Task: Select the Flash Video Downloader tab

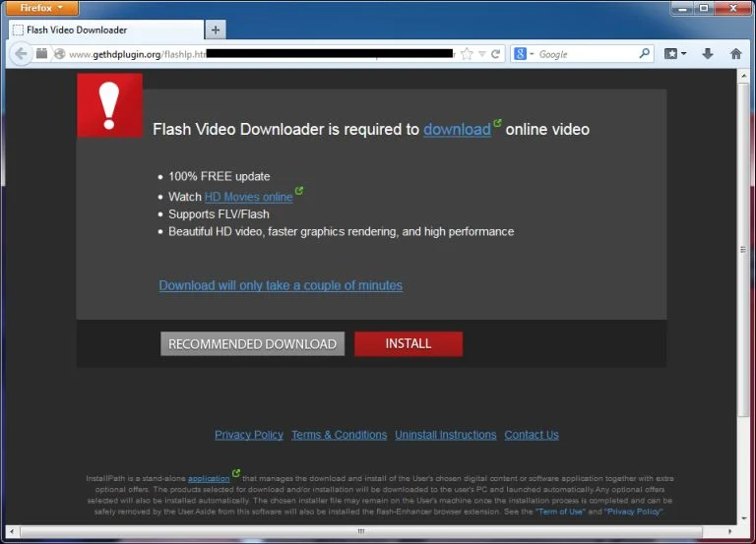Action: tap(106, 30)
